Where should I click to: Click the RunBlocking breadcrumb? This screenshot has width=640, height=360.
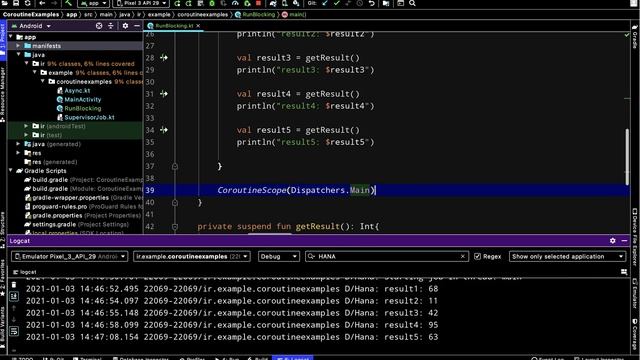[255, 14]
